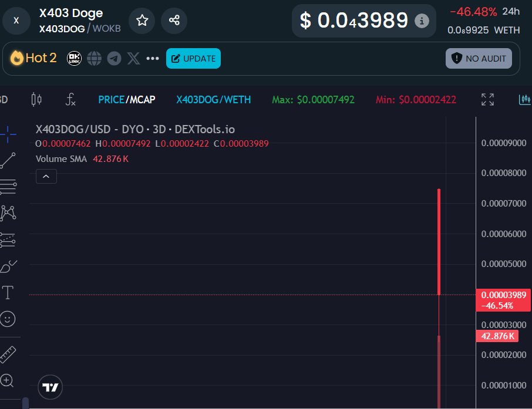Select the forecasting and measurement tool
Image resolution: width=532 pixels, height=409 pixels.
(x=8, y=240)
